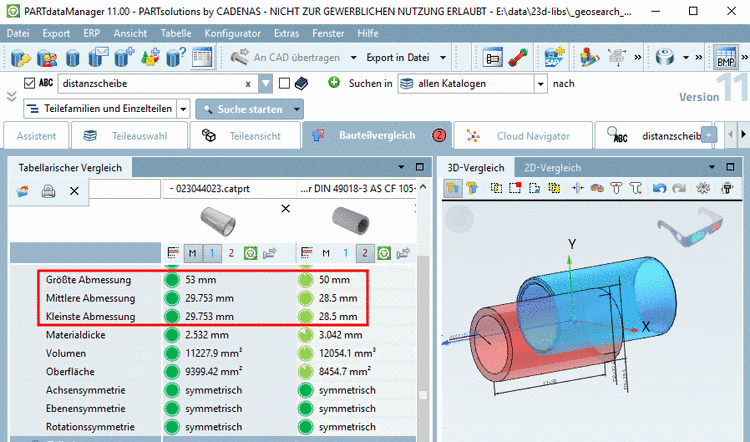Click the database mail icon in toolbar

(98, 57)
